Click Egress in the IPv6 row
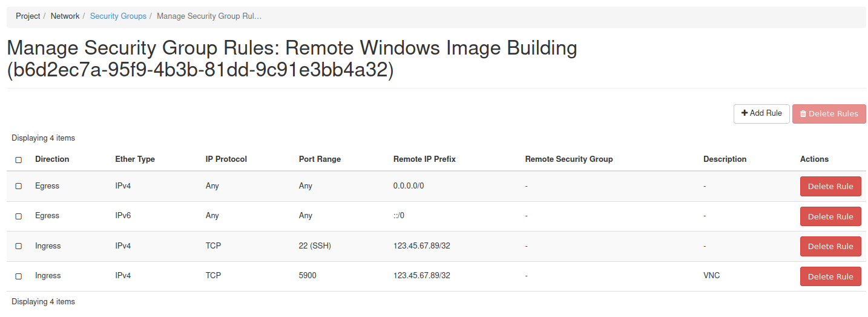This screenshot has height=317, width=868. point(47,215)
